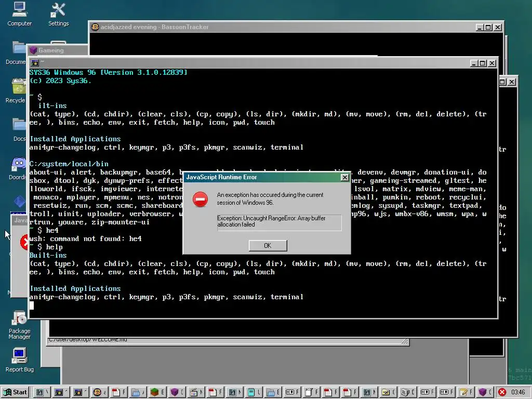Minimize the BassoonTracker window
Image resolution: width=532 pixels, height=399 pixels.
480,28
